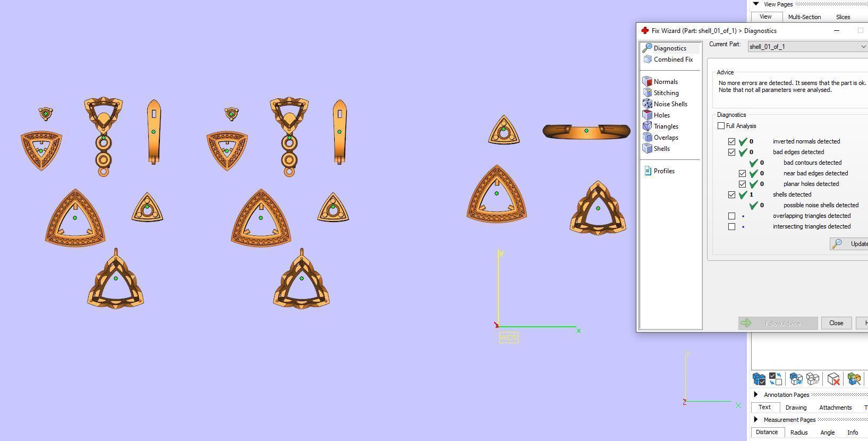The width and height of the screenshot is (868, 441).
Task: Click the red cross Fix Wizard title icon
Action: click(x=645, y=31)
